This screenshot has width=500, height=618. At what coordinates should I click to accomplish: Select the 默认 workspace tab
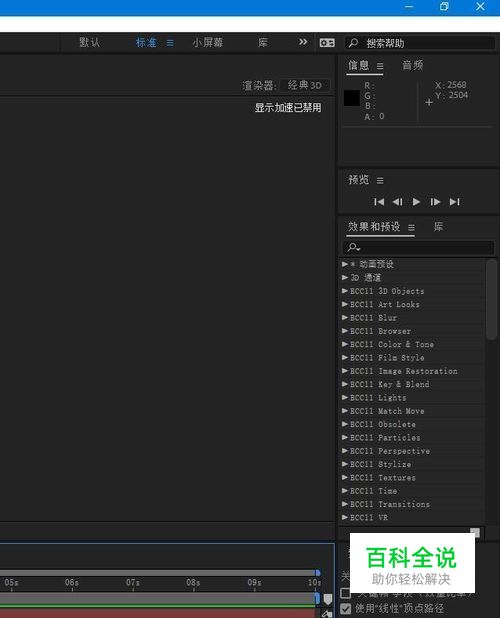89,43
